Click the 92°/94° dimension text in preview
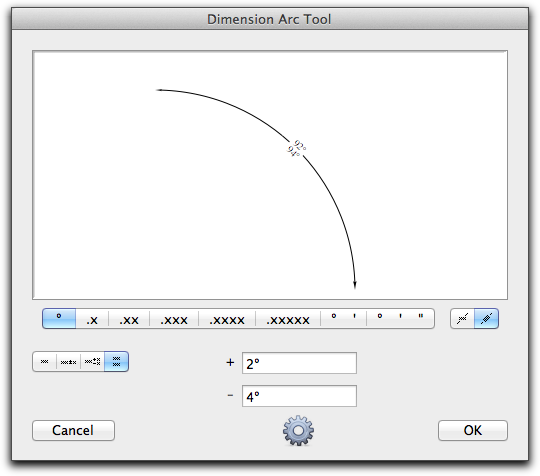The height and width of the screenshot is (476, 540). 297,149
